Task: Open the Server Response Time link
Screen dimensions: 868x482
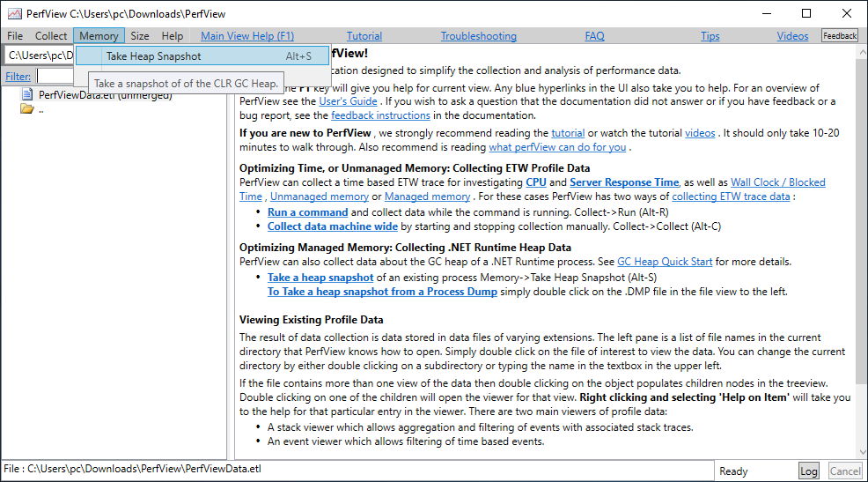Action: pyautogui.click(x=624, y=182)
